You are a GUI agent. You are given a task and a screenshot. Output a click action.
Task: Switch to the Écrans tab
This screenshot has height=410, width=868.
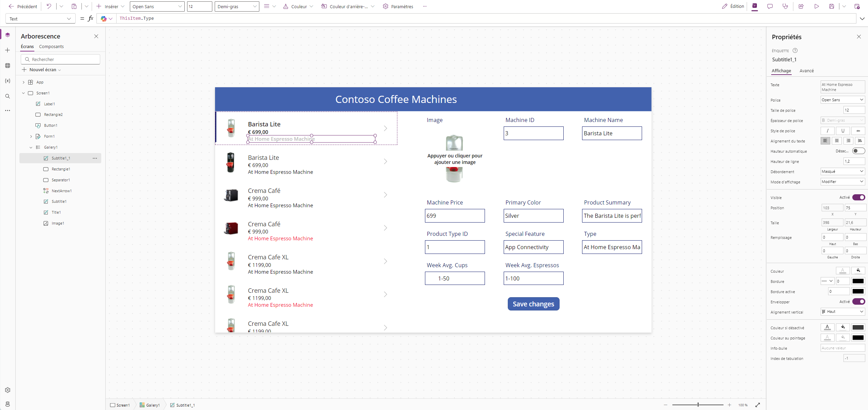(27, 46)
